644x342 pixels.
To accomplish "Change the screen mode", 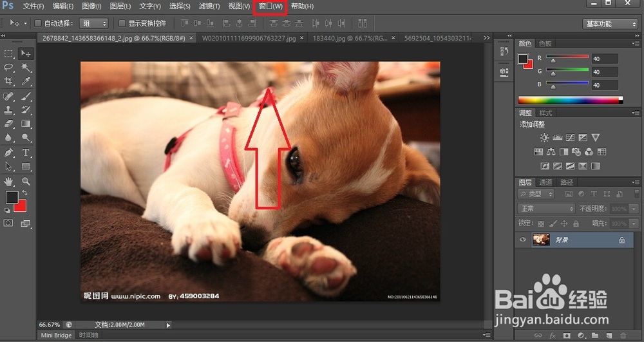I will tap(26, 223).
